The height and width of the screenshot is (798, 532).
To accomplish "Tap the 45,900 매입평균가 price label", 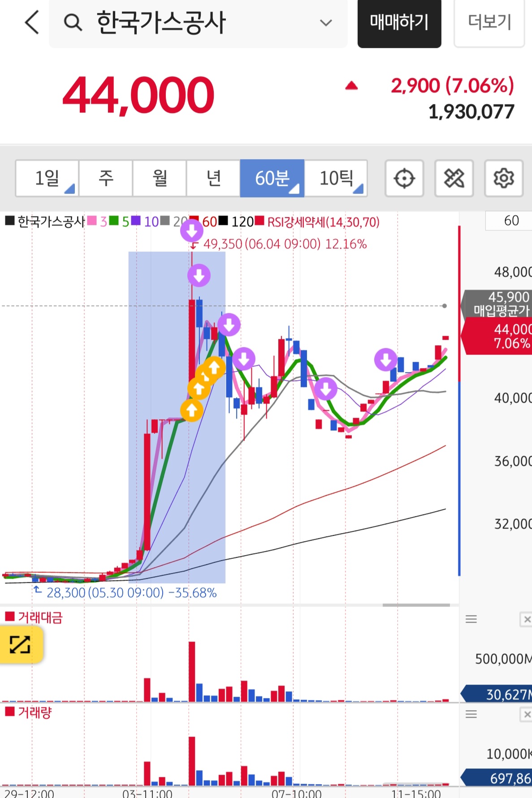I will point(497,304).
